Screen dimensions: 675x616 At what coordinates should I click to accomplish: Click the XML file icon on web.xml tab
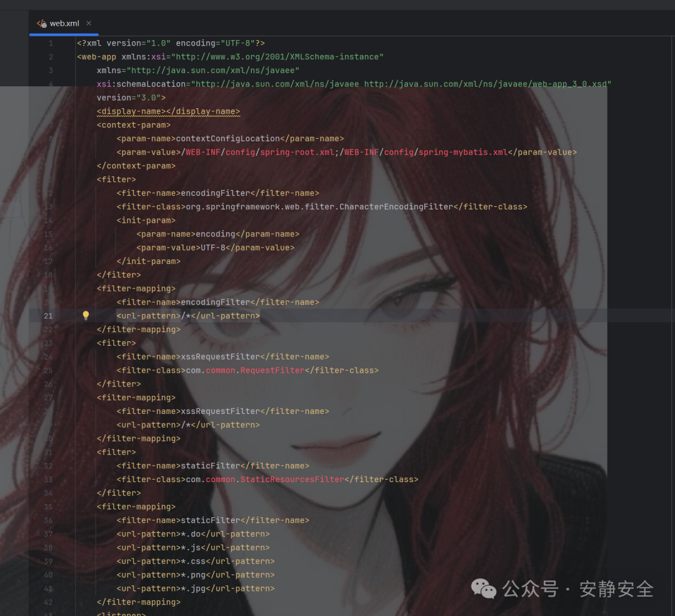point(41,24)
